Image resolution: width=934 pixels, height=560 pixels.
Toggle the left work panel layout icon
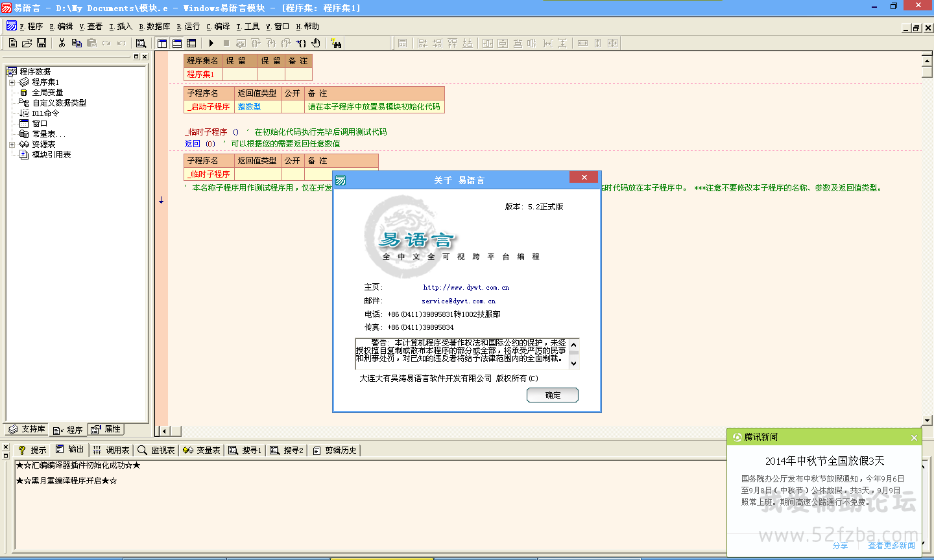pos(162,43)
